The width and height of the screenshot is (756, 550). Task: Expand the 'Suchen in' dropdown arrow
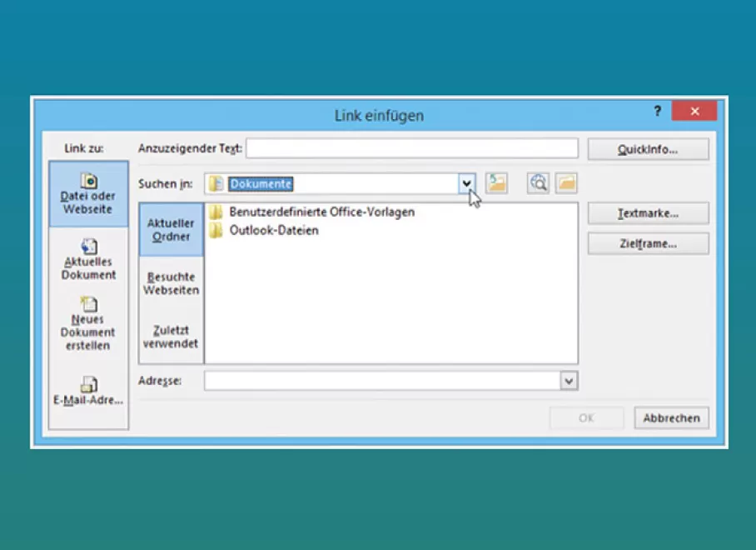click(467, 183)
